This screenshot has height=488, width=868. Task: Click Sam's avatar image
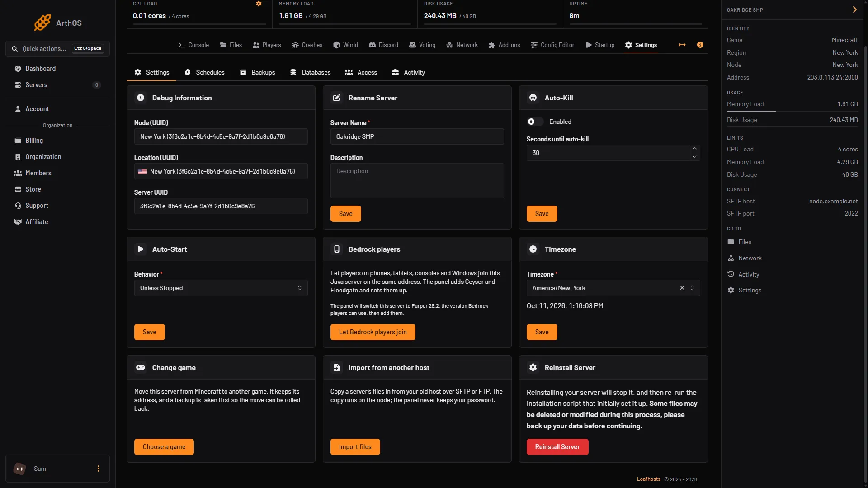coord(20,469)
